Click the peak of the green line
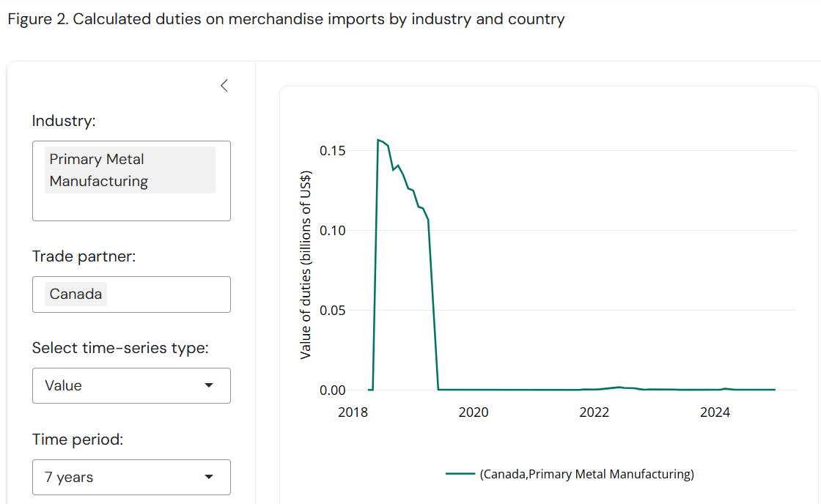The image size is (821, 504). [378, 140]
